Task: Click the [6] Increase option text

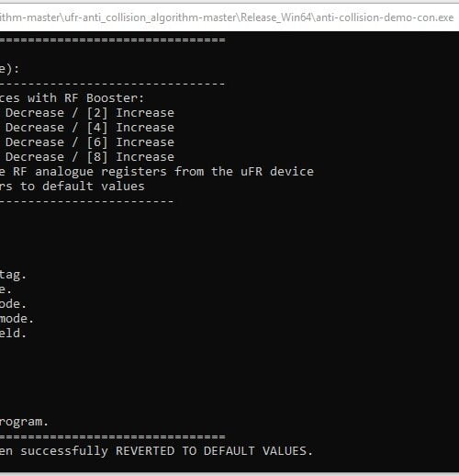Action: (130, 142)
